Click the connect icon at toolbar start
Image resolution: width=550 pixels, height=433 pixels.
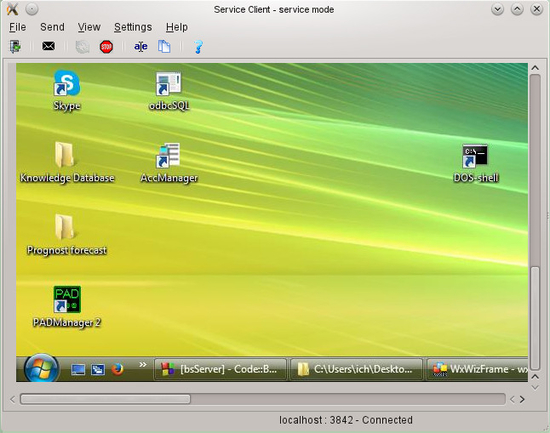coord(15,46)
